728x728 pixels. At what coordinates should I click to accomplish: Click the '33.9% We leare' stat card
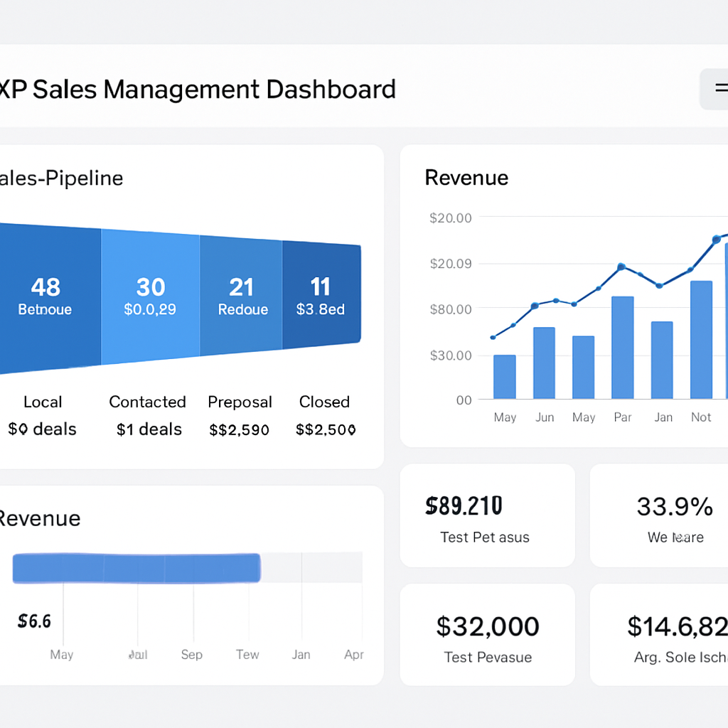(674, 517)
